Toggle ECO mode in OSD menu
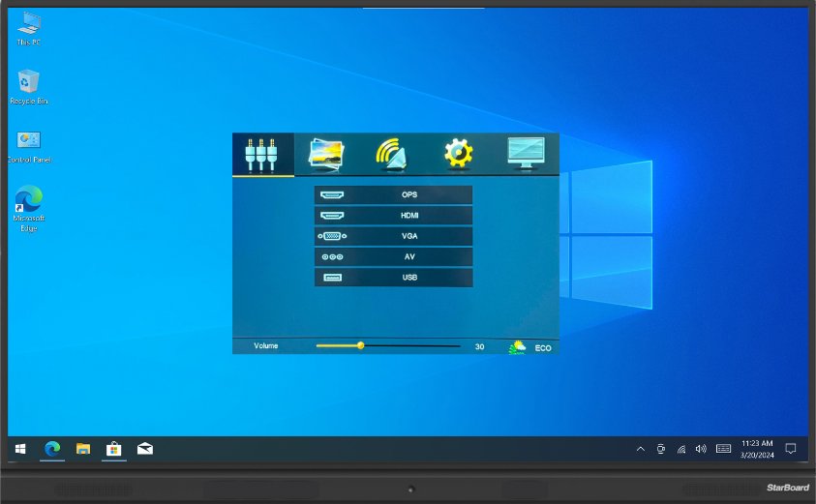 click(x=530, y=346)
